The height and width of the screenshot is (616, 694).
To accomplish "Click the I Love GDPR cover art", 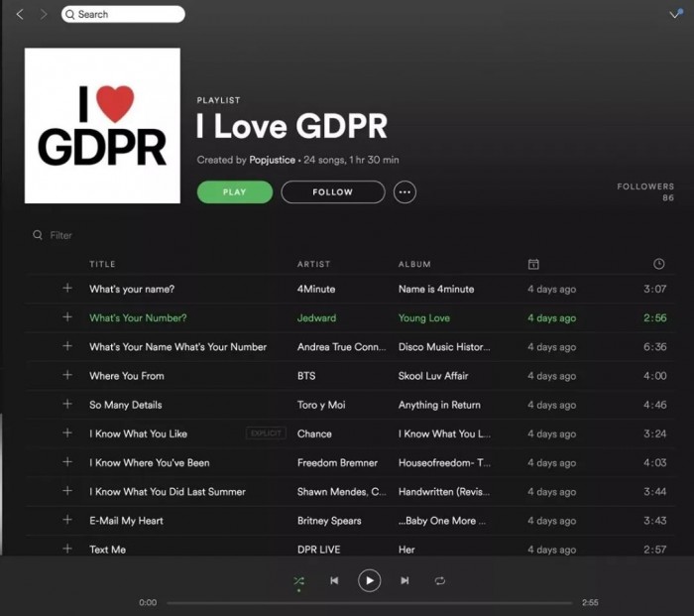I will point(102,126).
